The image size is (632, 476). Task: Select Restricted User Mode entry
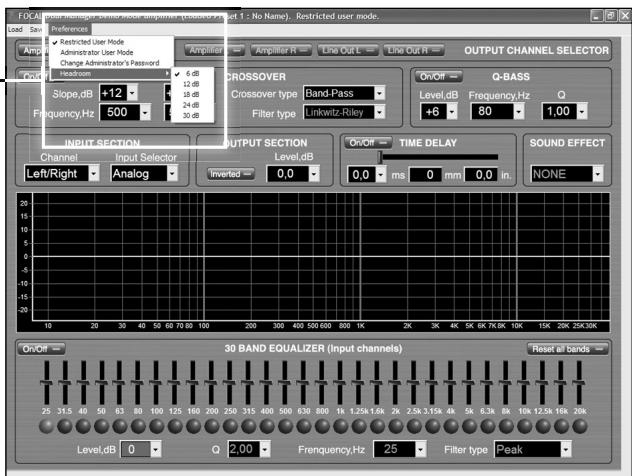coord(92,42)
